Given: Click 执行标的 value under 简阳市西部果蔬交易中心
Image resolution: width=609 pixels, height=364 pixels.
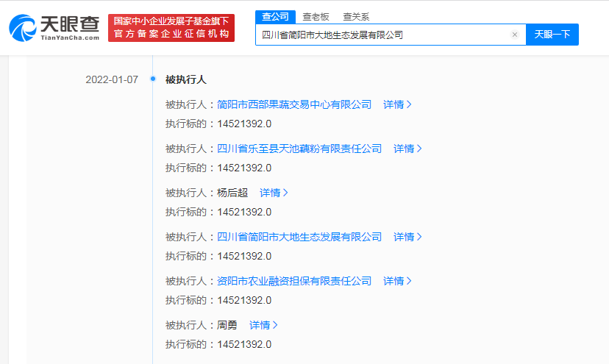Looking at the screenshot, I should [x=244, y=124].
